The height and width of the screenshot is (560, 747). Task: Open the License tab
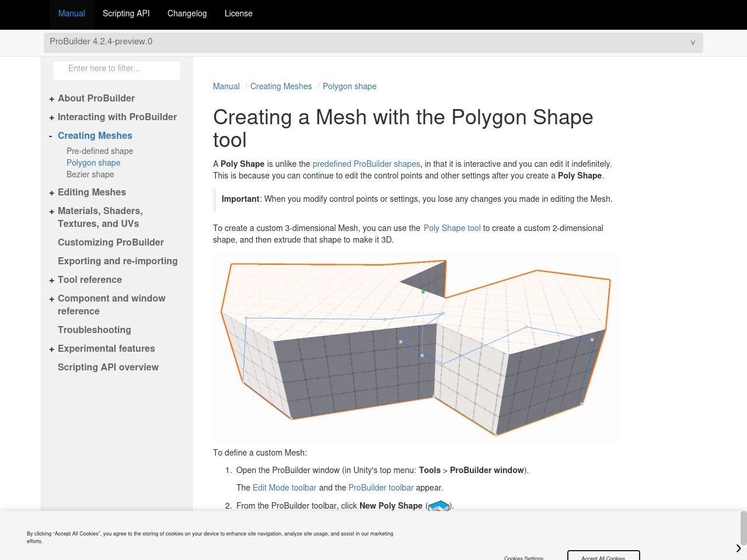click(239, 13)
